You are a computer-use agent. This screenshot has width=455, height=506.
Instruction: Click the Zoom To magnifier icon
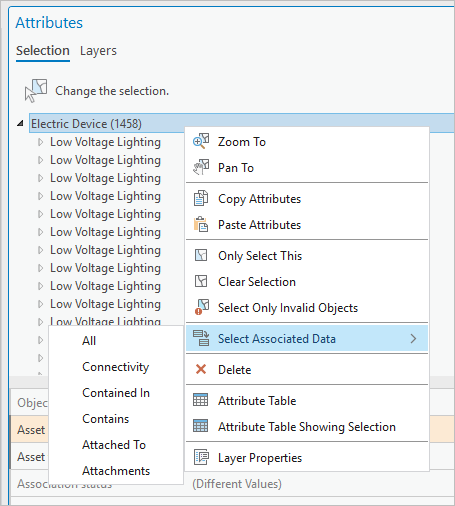(x=201, y=141)
